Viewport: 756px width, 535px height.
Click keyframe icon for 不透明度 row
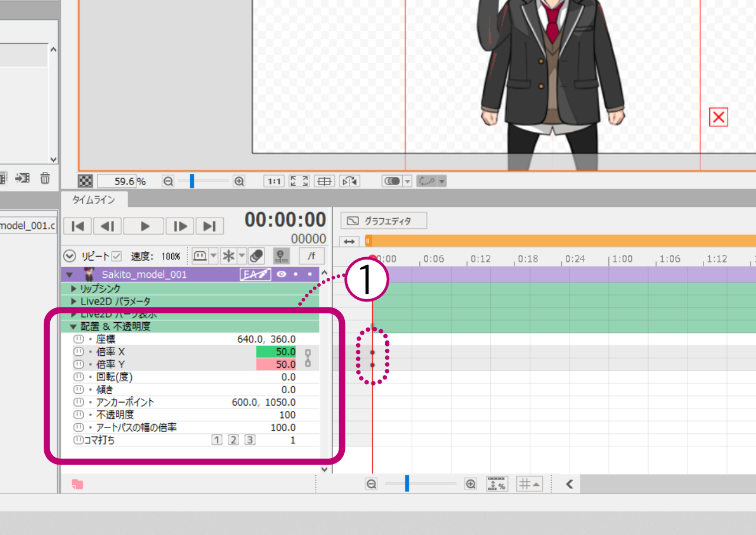tap(78, 415)
